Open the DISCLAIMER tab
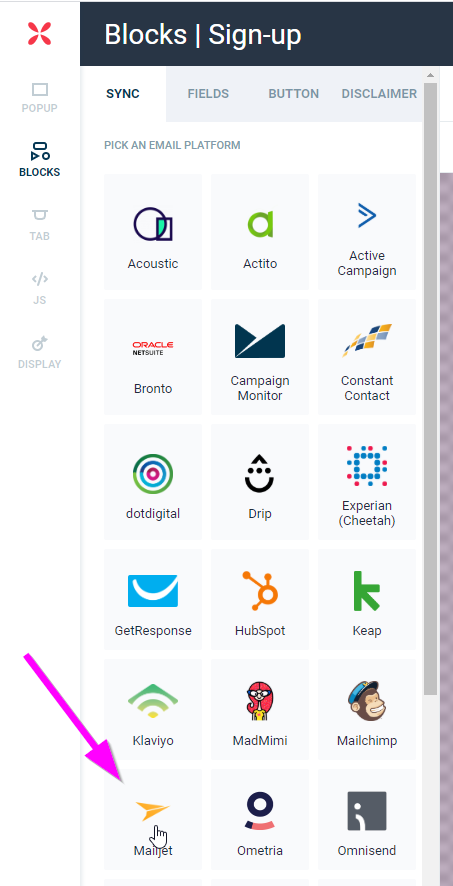This screenshot has width=453, height=886. click(379, 94)
